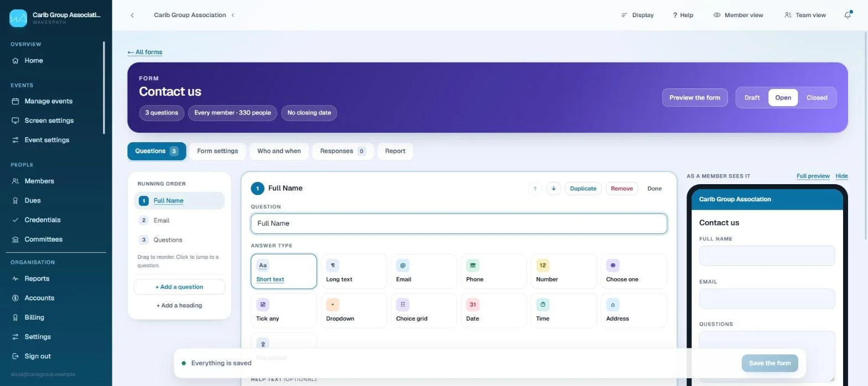Set form status to Closed
868x386 pixels.
817,97
